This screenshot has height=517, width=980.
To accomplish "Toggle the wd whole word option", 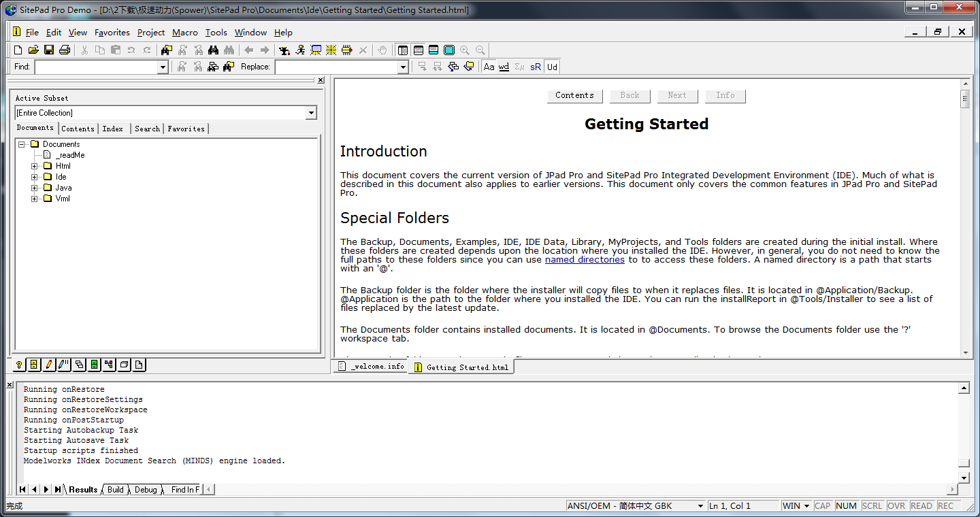I will 504,67.
